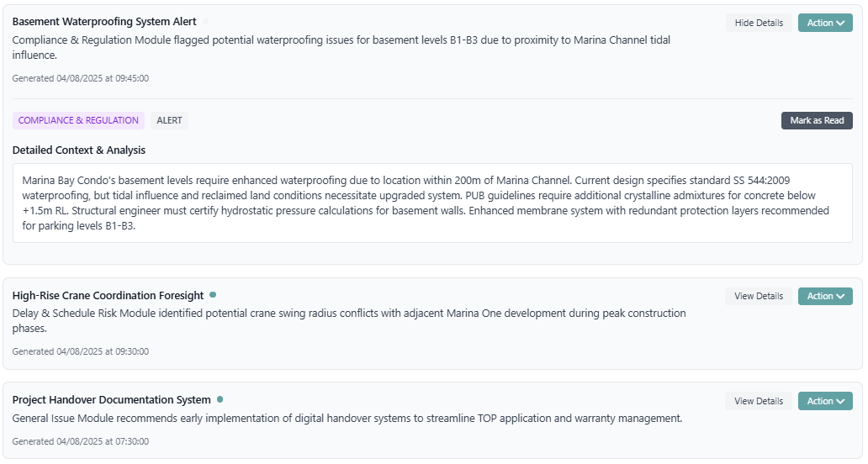This screenshot has width=868, height=464.
Task: Expand View Details for Project Handover Documentation
Action: [759, 401]
